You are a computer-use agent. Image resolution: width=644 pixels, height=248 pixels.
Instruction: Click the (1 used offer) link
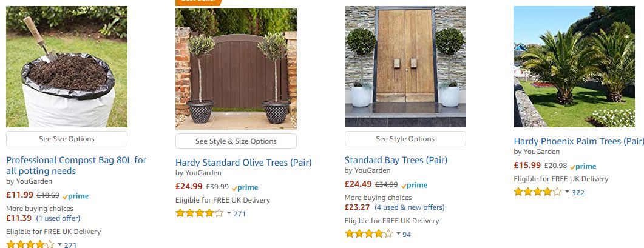(58, 218)
